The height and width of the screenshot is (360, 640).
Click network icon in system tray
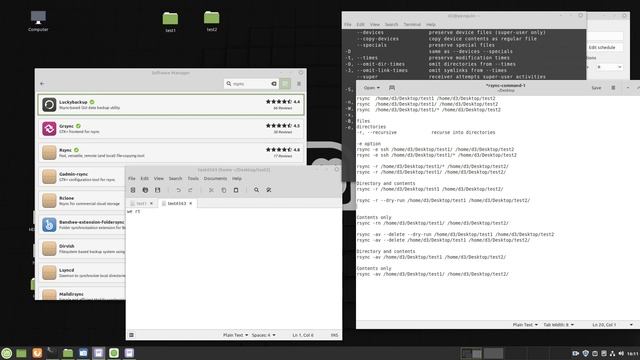pos(613,353)
